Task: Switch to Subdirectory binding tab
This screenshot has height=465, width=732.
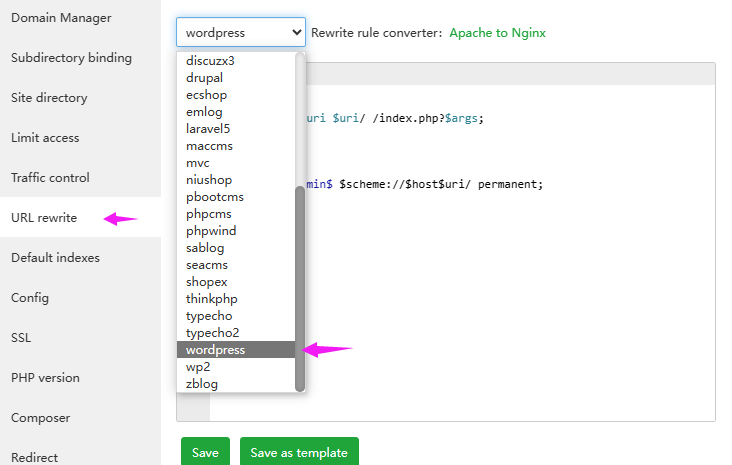Action: coord(71,58)
